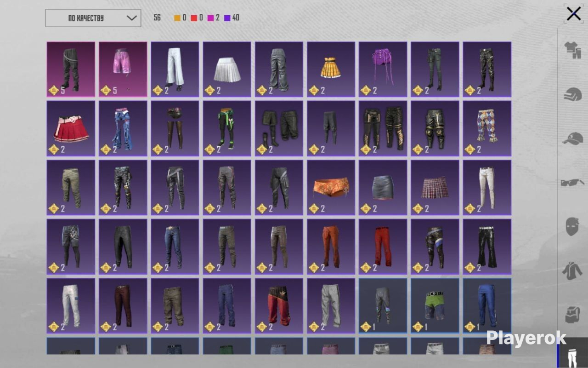Screen dimensions: 588x368
Task: Pick the pink shorts item
Action: tap(123, 69)
